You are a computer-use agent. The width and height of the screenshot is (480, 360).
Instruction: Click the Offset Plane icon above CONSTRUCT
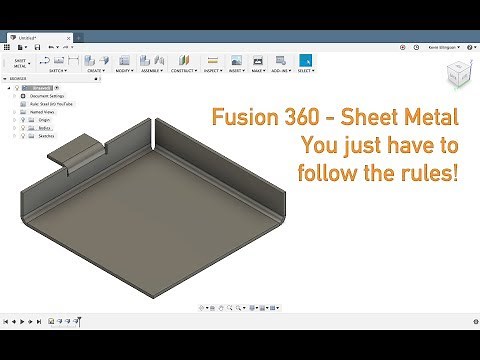(184, 60)
